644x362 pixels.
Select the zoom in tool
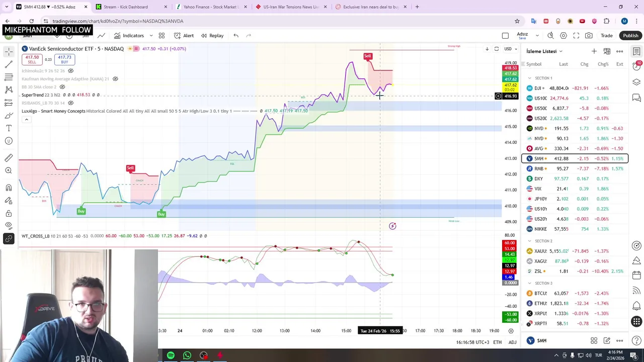tap(9, 170)
